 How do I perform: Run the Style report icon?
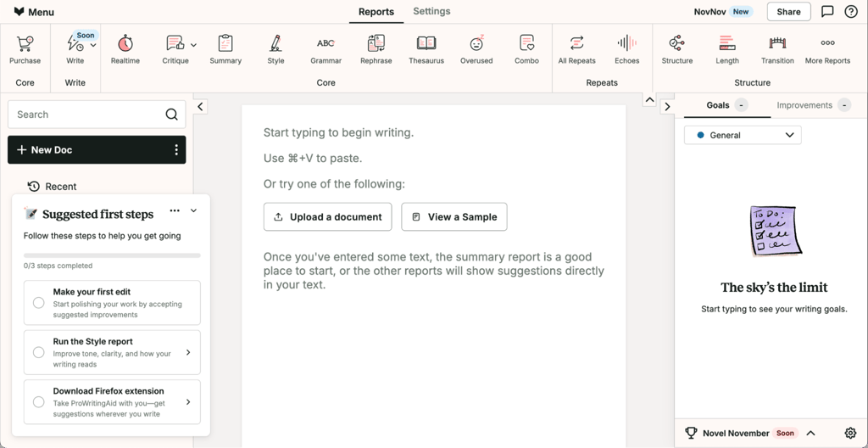[275, 43]
